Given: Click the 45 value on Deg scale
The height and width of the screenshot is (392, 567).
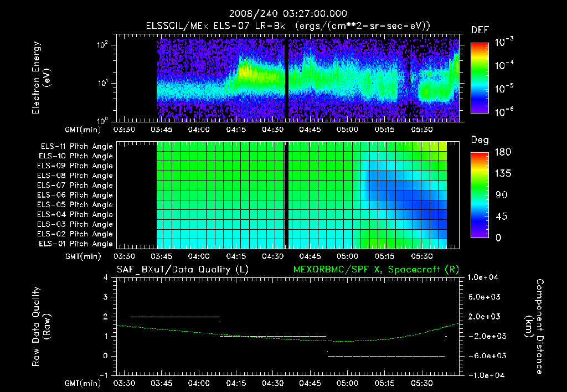Looking at the screenshot, I should point(501,216).
